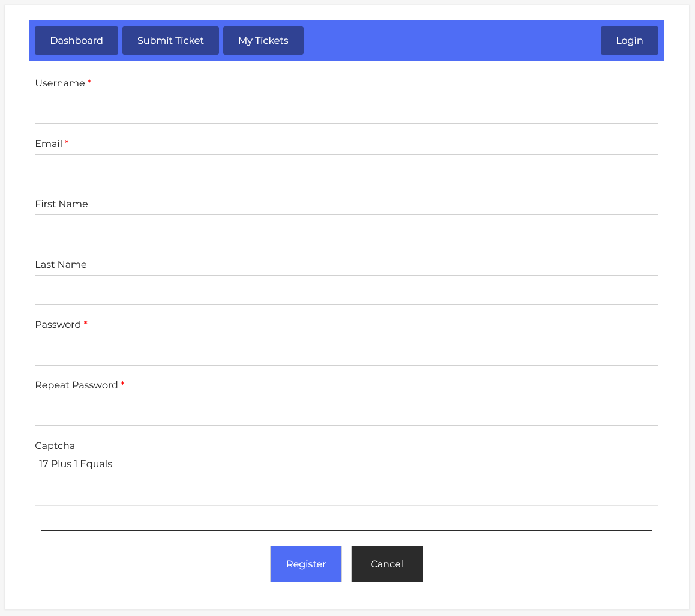
Task: Focus the Password input box
Action: pyautogui.click(x=346, y=351)
